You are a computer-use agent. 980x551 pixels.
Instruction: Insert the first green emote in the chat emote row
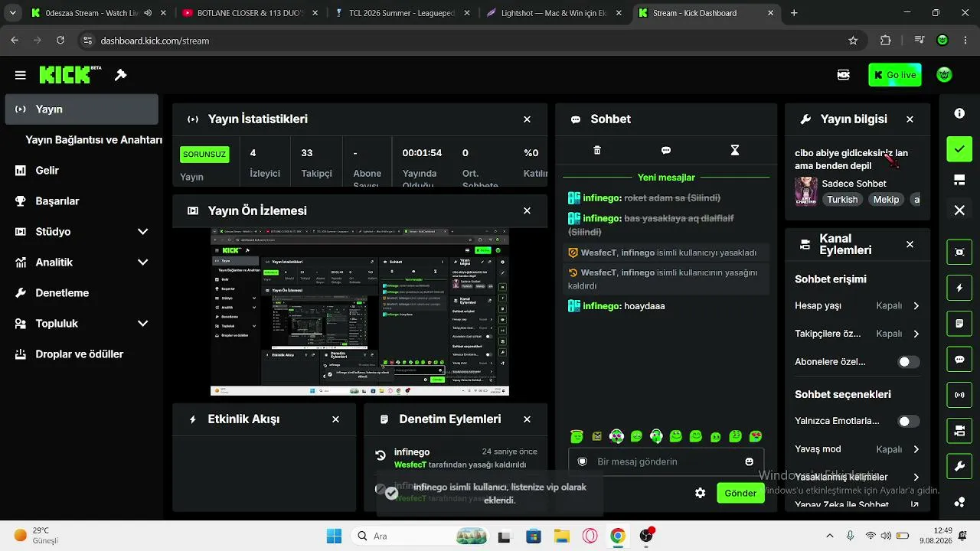pyautogui.click(x=577, y=436)
